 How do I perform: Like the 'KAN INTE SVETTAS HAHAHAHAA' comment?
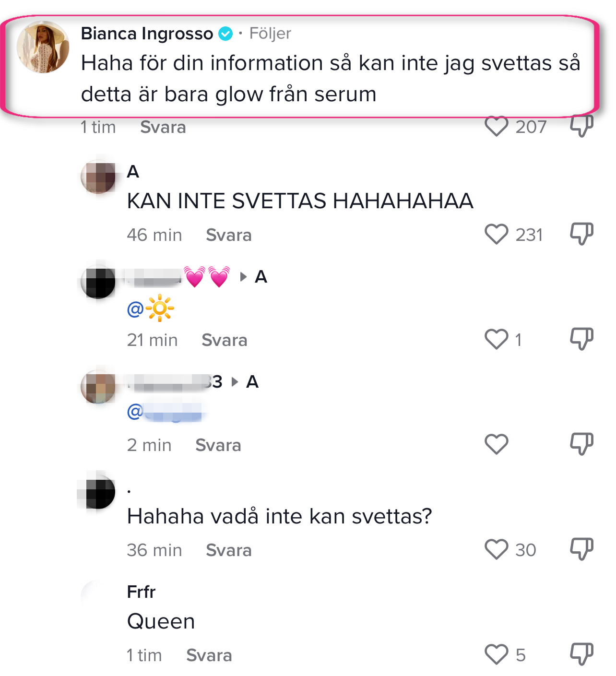tap(496, 235)
